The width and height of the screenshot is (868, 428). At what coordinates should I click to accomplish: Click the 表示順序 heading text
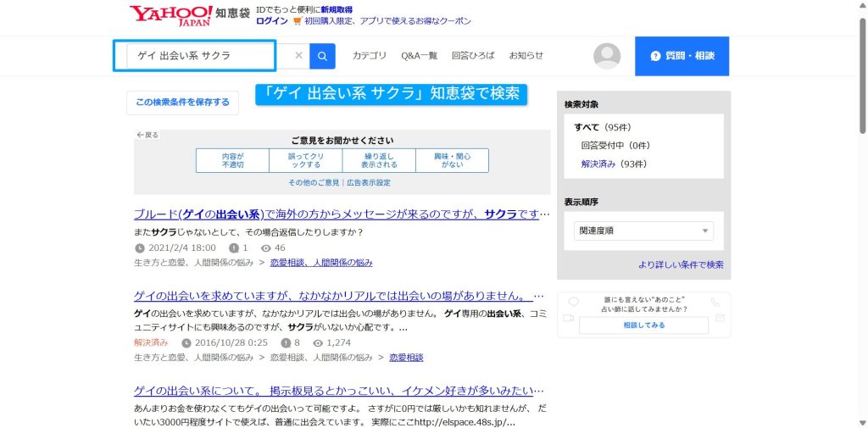tap(581, 202)
